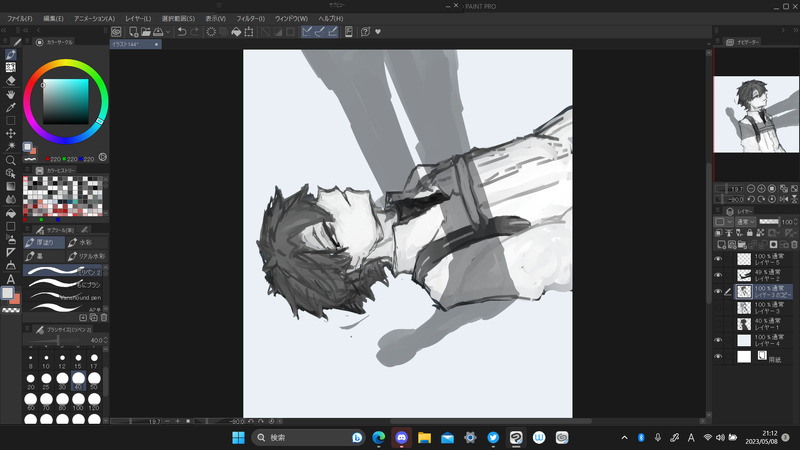The width and height of the screenshot is (800, 450).
Task: Click the Undo arrow in command bar
Action: 182,32
